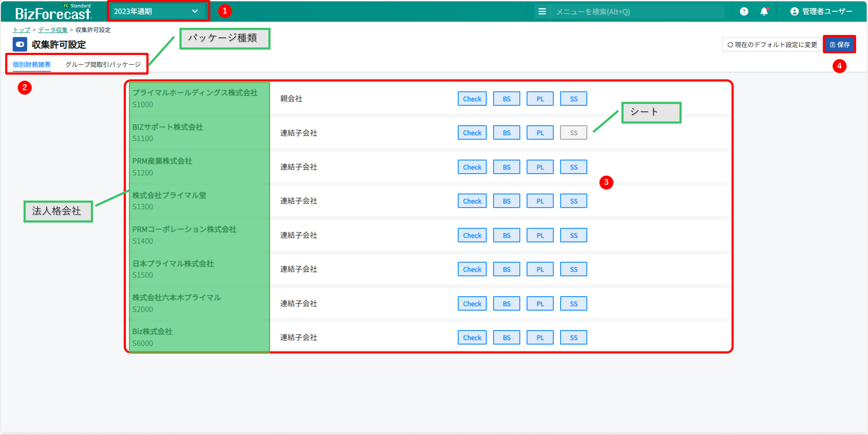Click the hamburger menu icon
The height and width of the screenshot is (435, 868).
coord(542,11)
